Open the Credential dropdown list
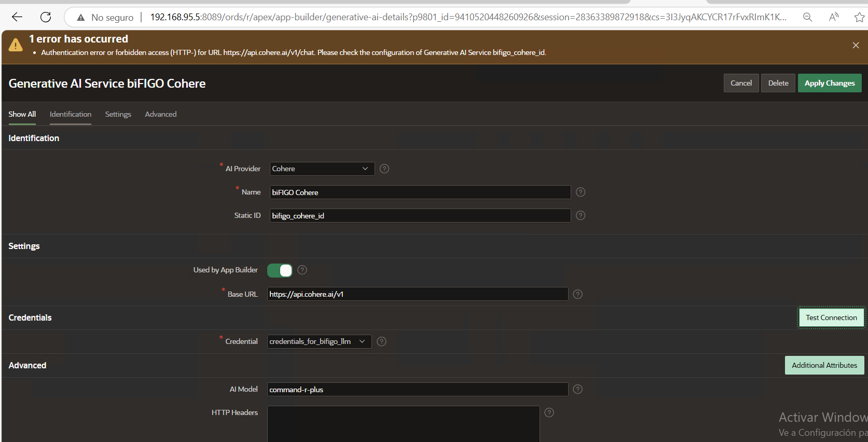 319,341
